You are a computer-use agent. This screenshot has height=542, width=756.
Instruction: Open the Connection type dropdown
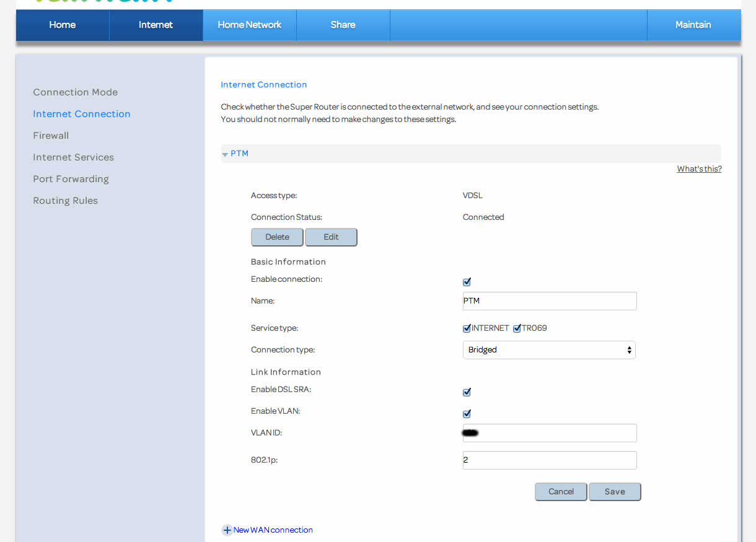pos(549,350)
